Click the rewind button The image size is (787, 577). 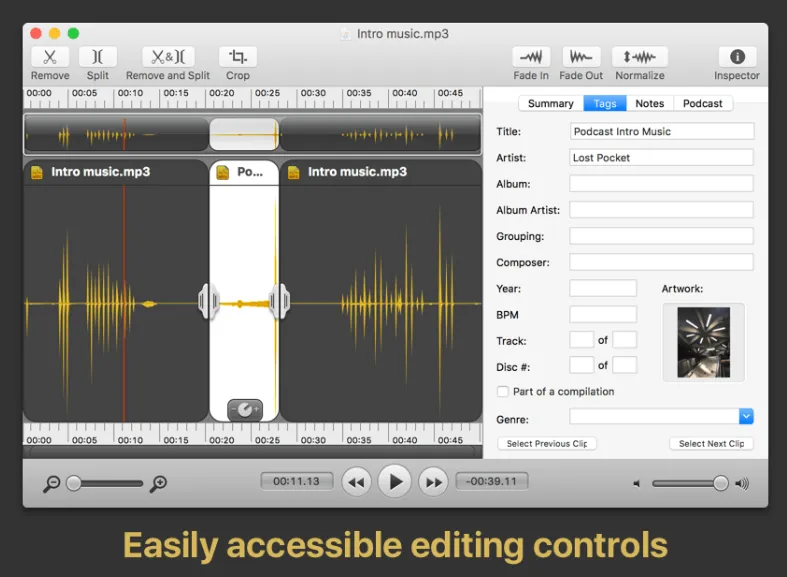point(356,482)
